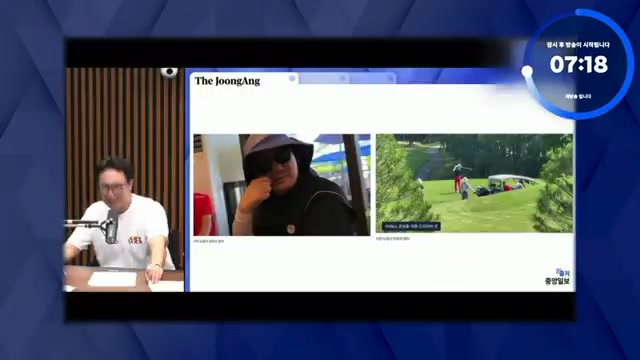Click the white knob on countdown ring
This screenshot has width=640, height=360.
pos(527,71)
